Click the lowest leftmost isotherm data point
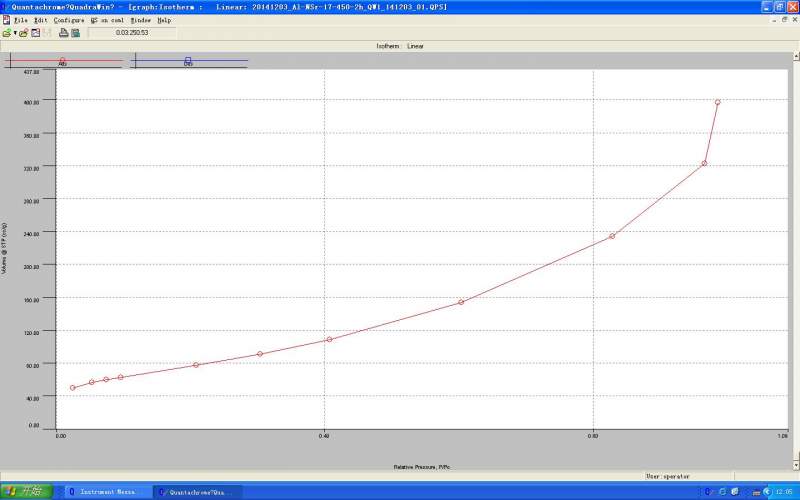This screenshot has height=500, width=800. 72,388
